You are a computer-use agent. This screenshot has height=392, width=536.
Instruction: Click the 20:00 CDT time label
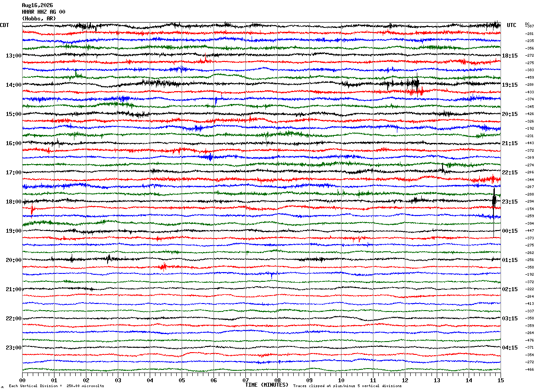coord(14,260)
